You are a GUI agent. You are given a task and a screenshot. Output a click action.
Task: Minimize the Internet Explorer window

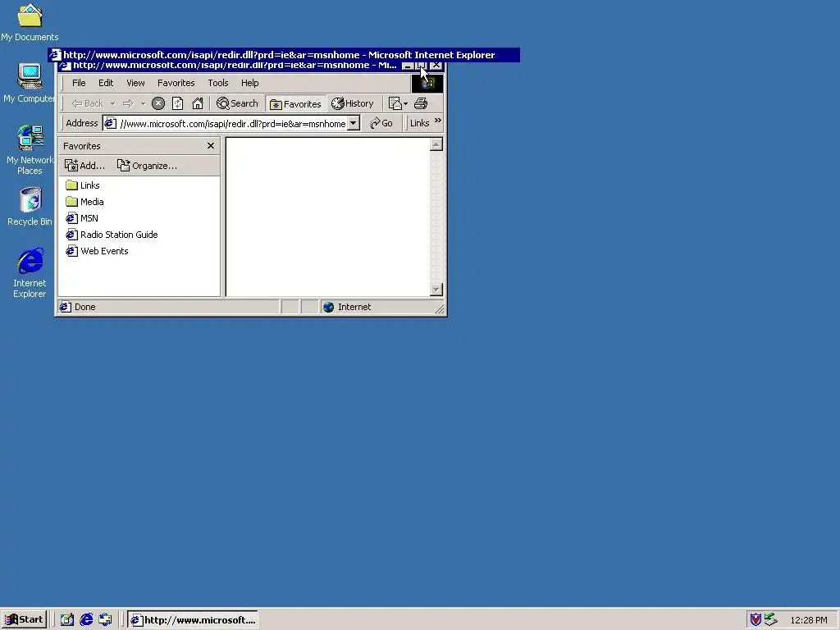[408, 66]
